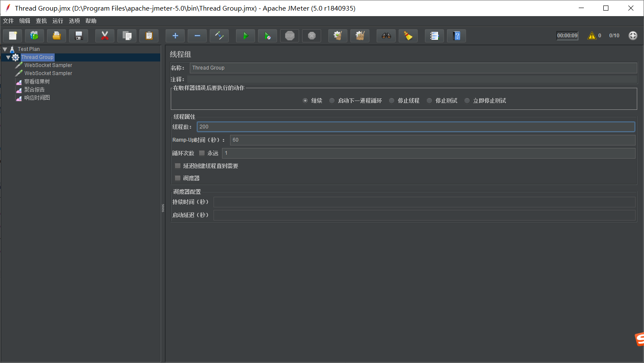The width and height of the screenshot is (644, 363).
Task: Open the 编辑 menu
Action: click(25, 21)
